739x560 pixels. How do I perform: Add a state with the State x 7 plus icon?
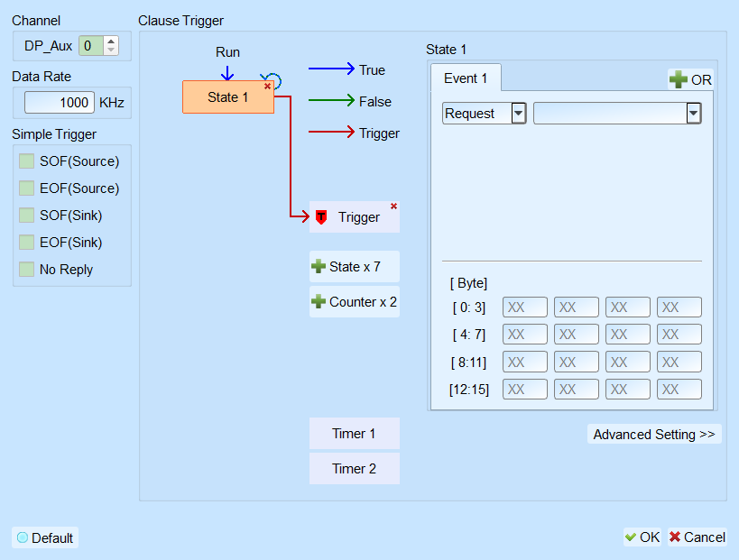pos(319,267)
